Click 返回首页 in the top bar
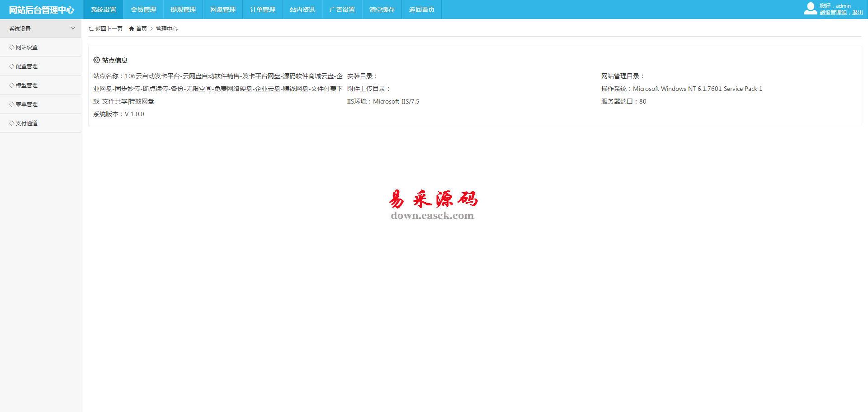 pos(422,9)
